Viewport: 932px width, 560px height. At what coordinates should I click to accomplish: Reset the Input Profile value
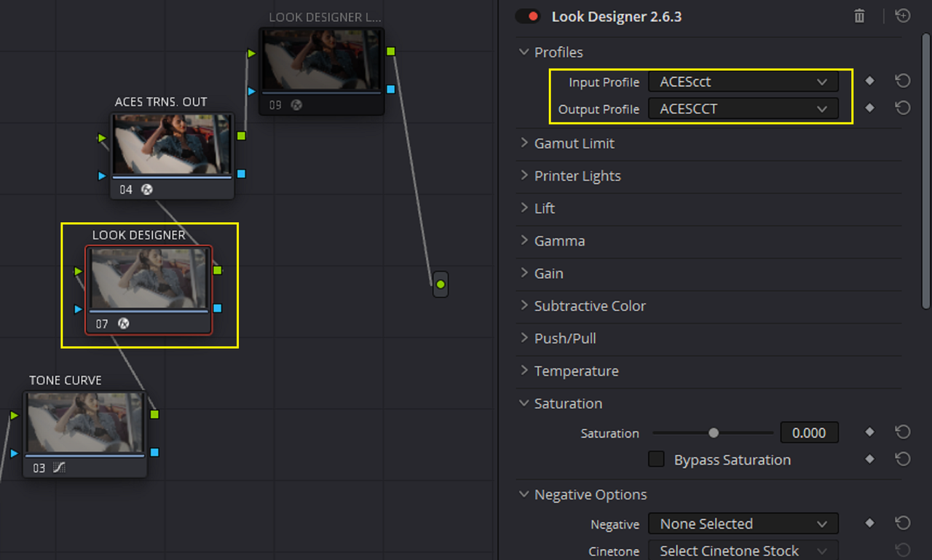tap(903, 81)
